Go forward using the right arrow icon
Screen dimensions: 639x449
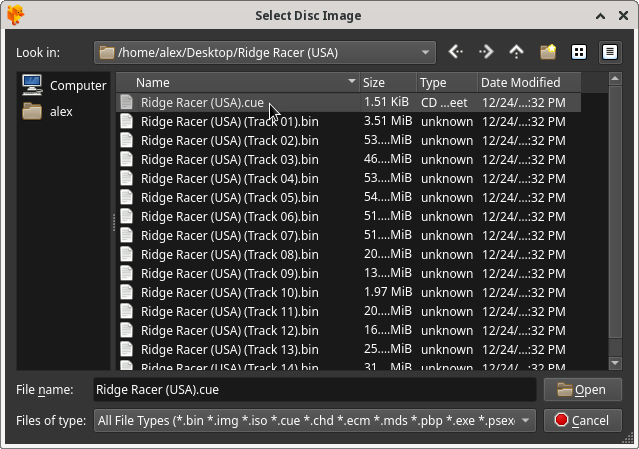click(x=486, y=52)
